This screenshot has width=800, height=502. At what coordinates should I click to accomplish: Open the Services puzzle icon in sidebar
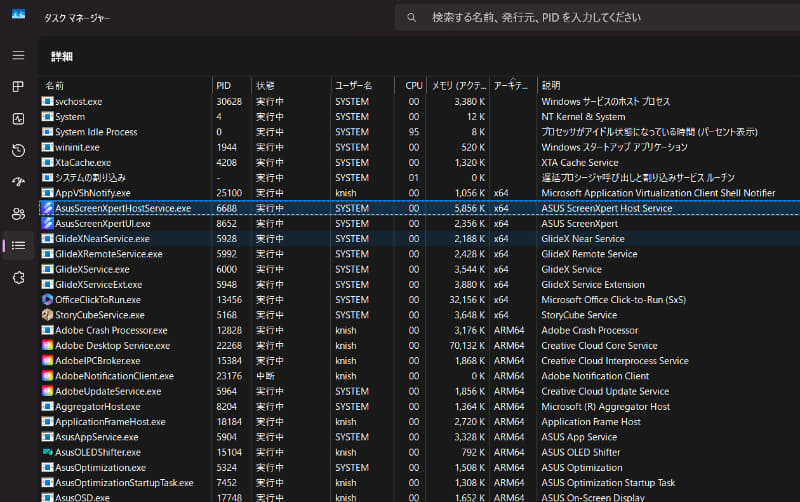(18, 278)
